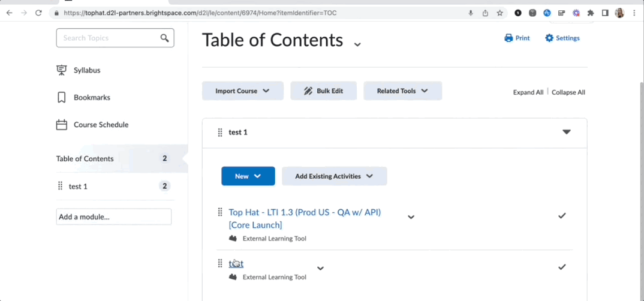Click External Learning Tool label under test
Screen dimensions: 644x301
point(275,277)
